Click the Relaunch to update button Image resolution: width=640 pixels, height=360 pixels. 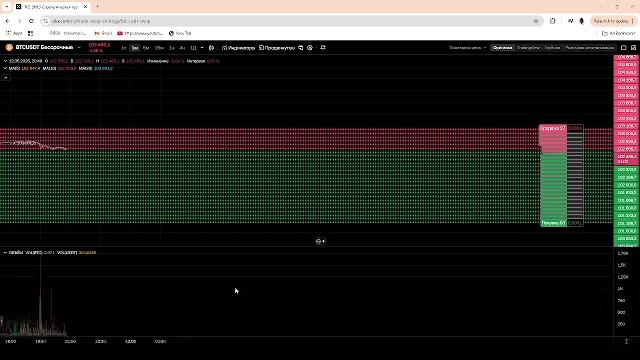613,21
